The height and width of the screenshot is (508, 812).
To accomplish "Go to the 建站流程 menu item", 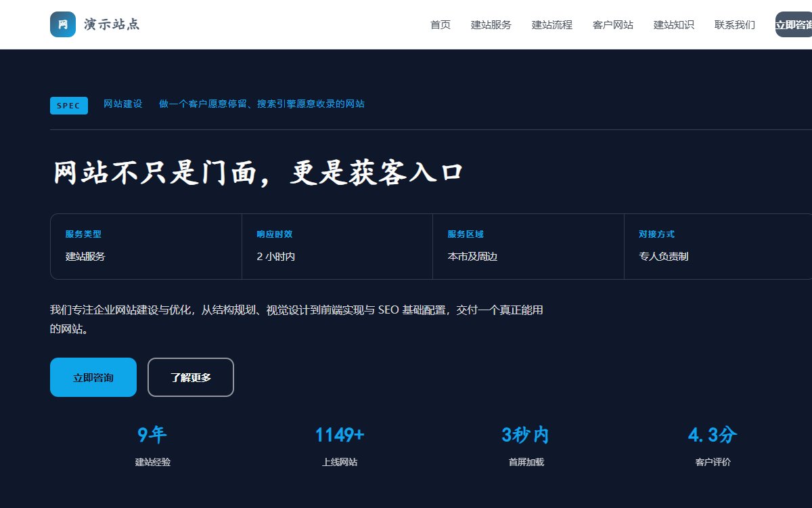I will point(552,24).
